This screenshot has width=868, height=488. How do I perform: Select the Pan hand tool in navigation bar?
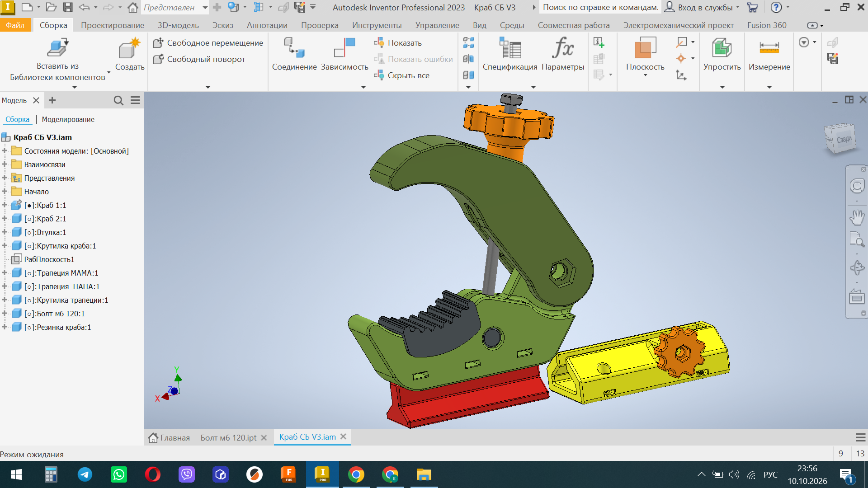(x=857, y=217)
